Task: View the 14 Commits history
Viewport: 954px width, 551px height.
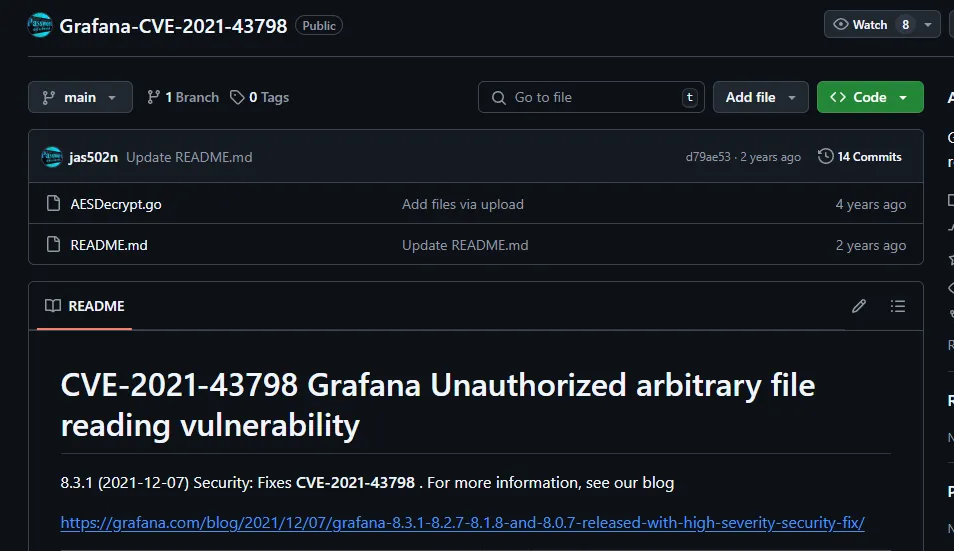Action: (x=869, y=156)
